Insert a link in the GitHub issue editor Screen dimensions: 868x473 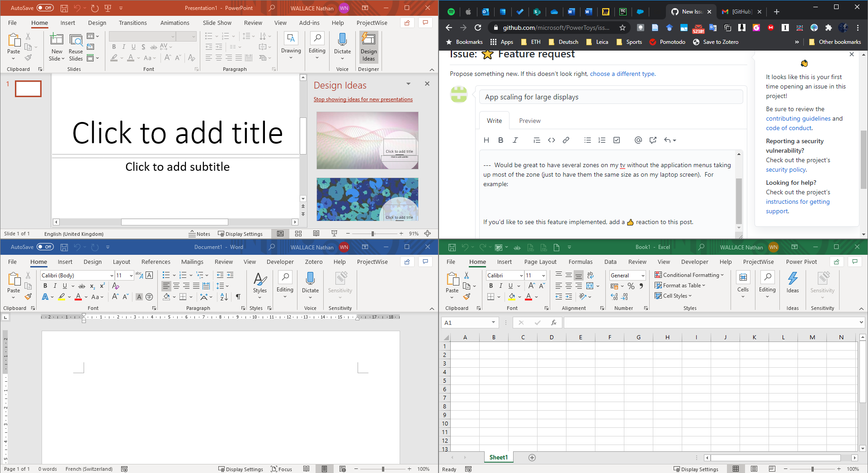(x=566, y=140)
